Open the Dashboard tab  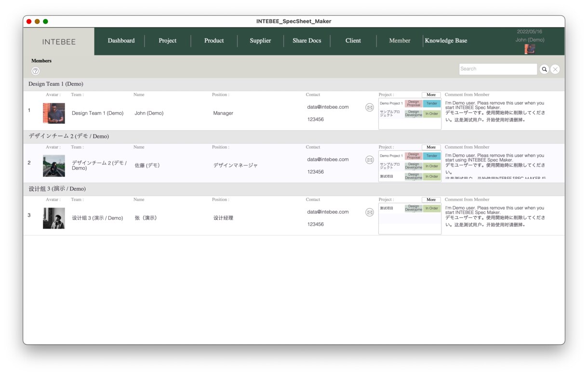coord(121,41)
